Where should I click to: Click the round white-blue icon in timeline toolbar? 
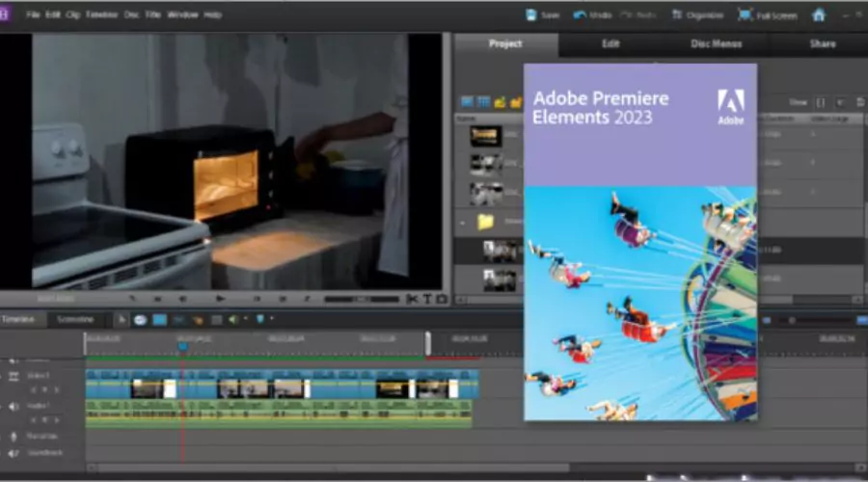pyautogui.click(x=140, y=320)
